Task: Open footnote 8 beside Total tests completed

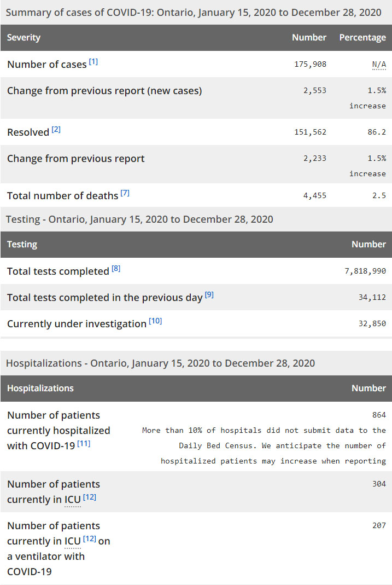Action: [x=116, y=269]
